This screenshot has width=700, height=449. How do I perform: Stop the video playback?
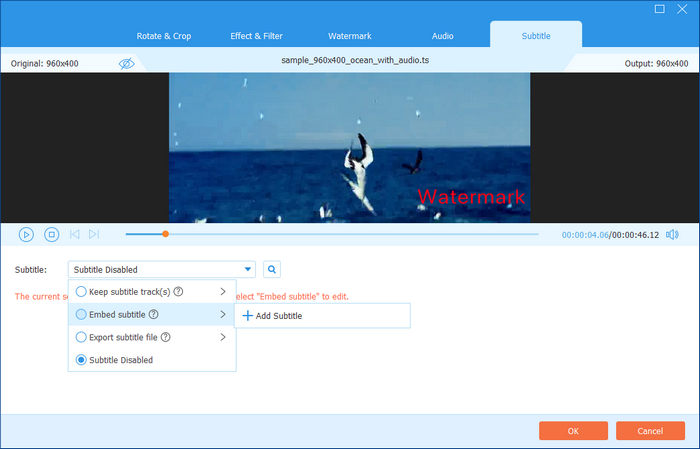pyautogui.click(x=51, y=234)
